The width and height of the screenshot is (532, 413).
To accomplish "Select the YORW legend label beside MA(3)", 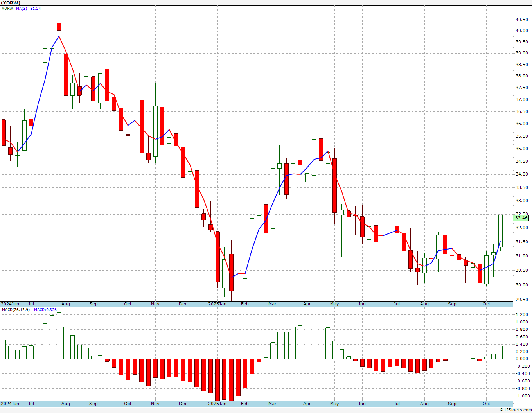I will (x=7, y=9).
